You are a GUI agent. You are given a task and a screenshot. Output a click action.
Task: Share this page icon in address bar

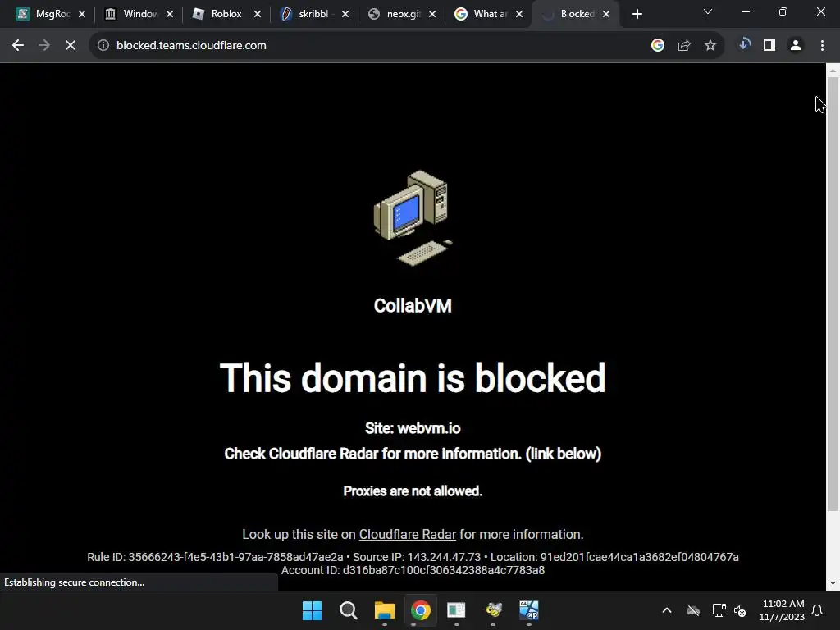[683, 46]
